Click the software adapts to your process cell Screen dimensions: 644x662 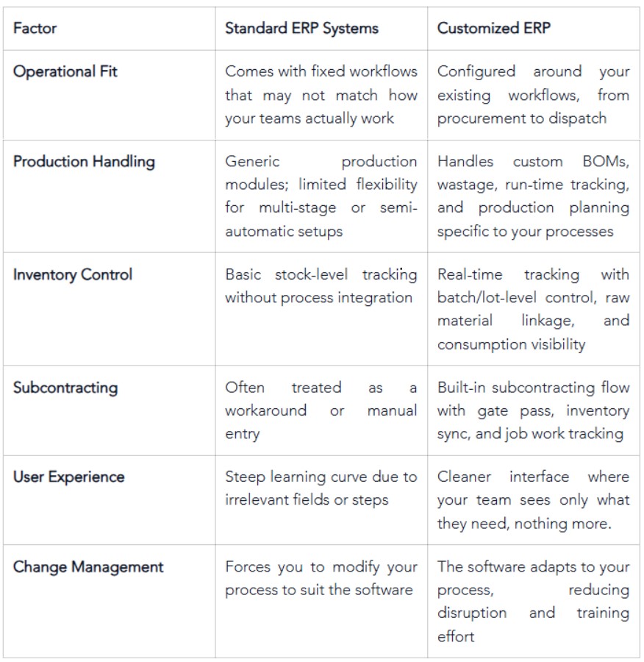534,602
